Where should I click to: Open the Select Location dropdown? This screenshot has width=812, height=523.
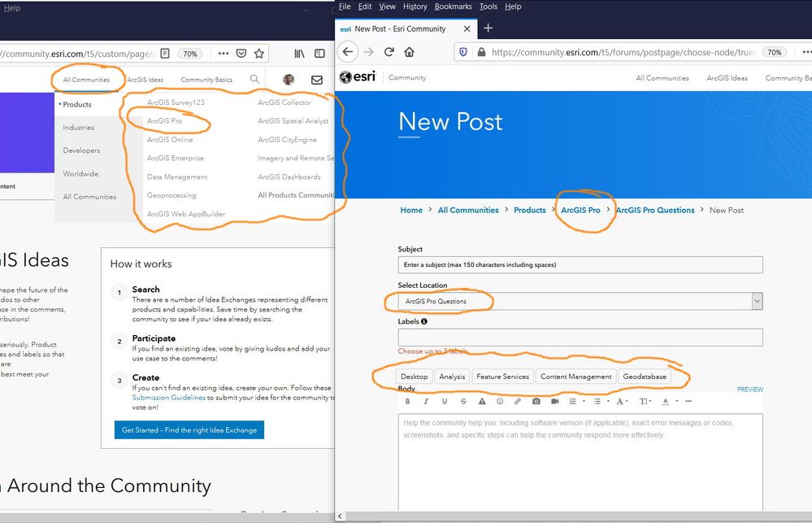[x=580, y=301]
